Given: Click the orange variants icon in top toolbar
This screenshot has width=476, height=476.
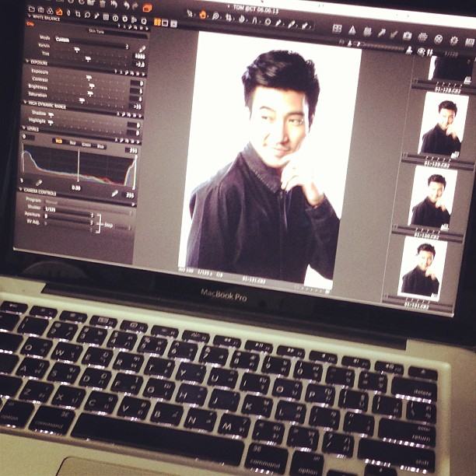Looking at the screenshot, I should (x=147, y=8).
